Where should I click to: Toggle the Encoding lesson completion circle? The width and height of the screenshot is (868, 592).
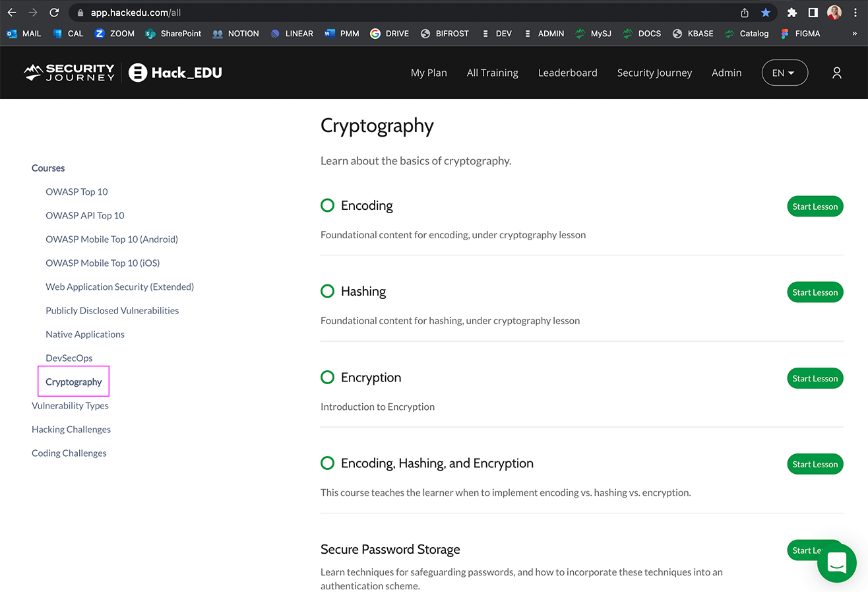327,205
